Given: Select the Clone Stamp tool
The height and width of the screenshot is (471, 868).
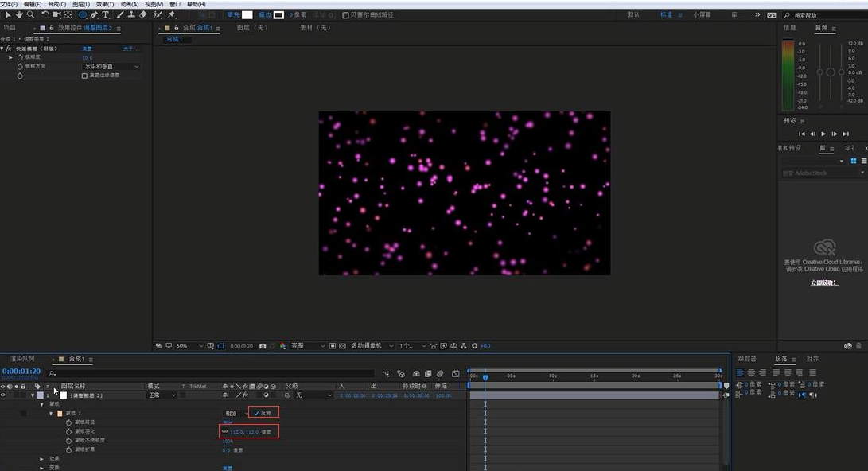Looking at the screenshot, I should tap(131, 15).
